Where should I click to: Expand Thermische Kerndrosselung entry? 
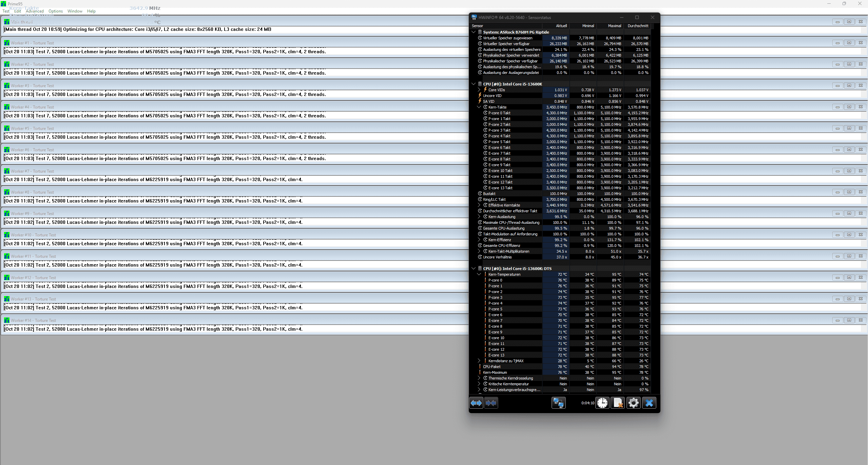click(479, 378)
